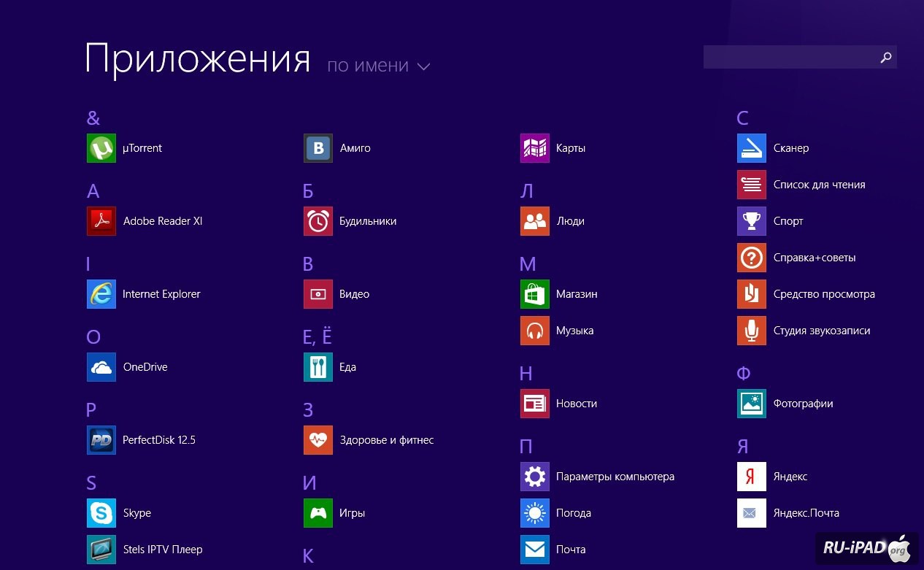Screen dimensions: 924x570
Task: Open Здоровье и фитнес heart icon
Action: point(318,440)
